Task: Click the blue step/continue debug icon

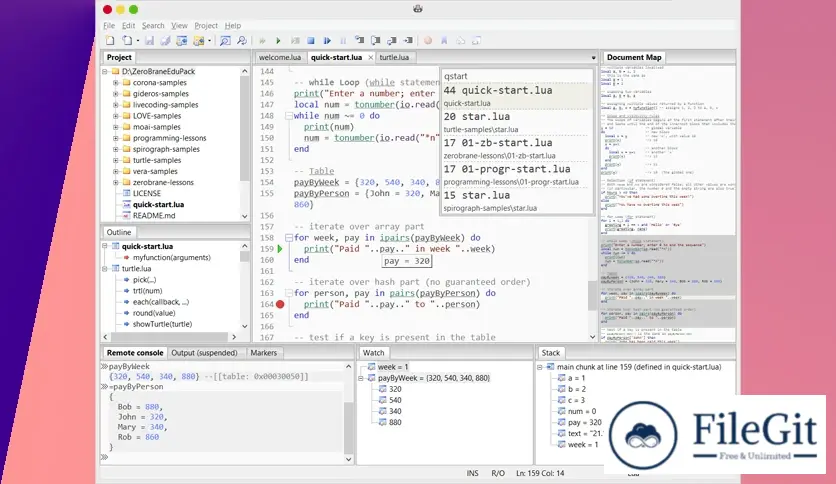Action: click(x=327, y=41)
